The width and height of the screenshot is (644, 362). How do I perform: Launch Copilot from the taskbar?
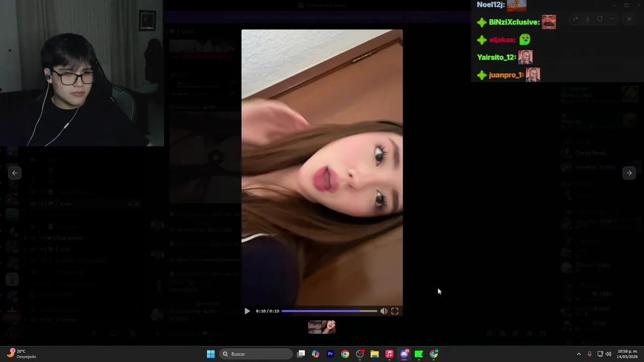coord(315,354)
